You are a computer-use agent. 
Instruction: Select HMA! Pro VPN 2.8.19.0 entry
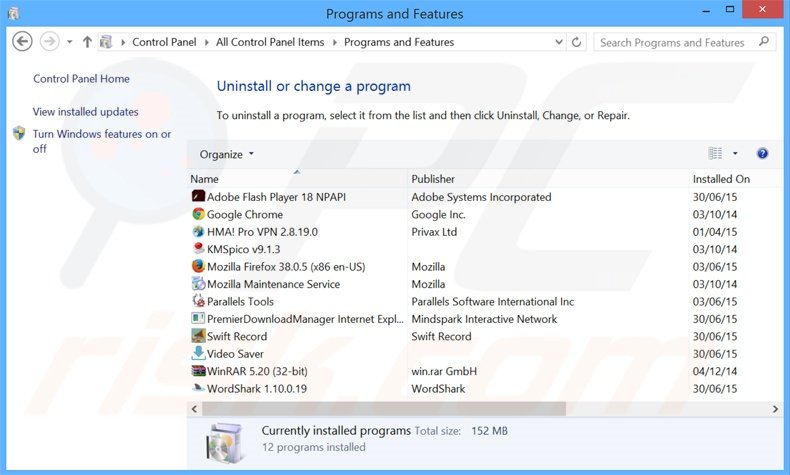(x=262, y=232)
